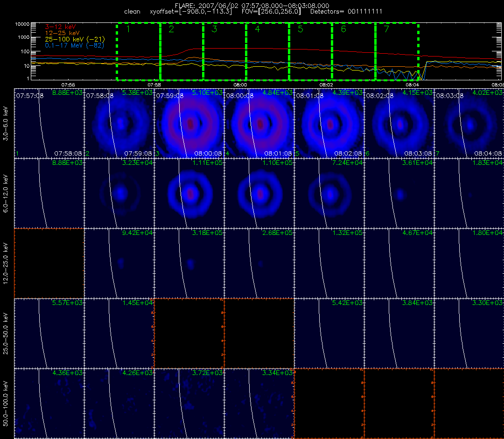Click the blue 0.1-17 MeV (-82) legend entry

coord(75,45)
